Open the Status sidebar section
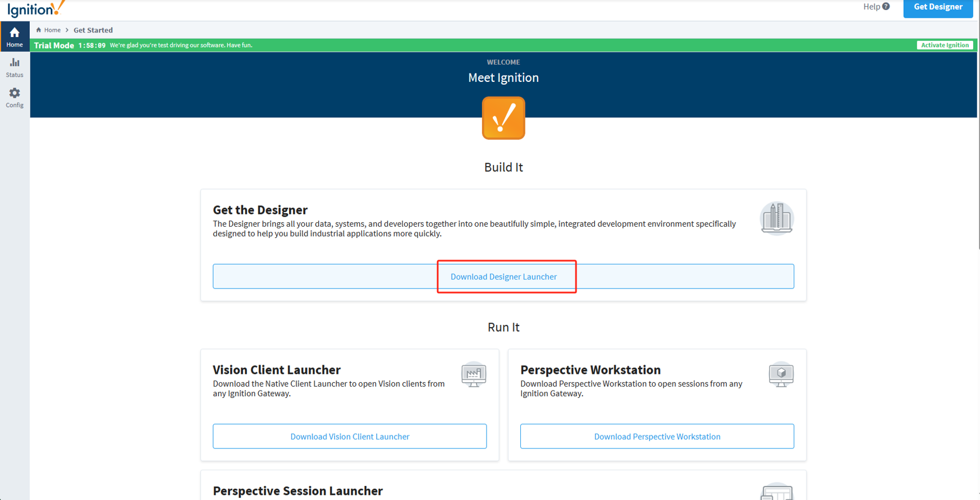The image size is (980, 500). (15, 67)
